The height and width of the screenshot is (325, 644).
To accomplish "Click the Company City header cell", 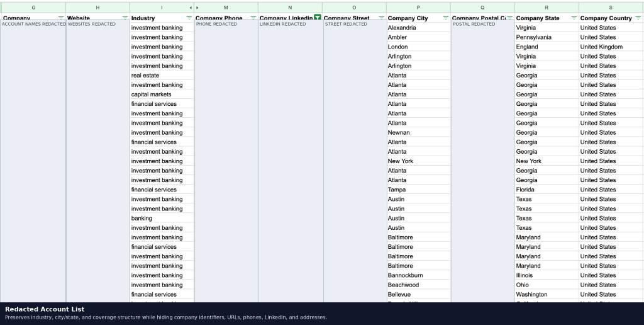I will pyautogui.click(x=418, y=18).
